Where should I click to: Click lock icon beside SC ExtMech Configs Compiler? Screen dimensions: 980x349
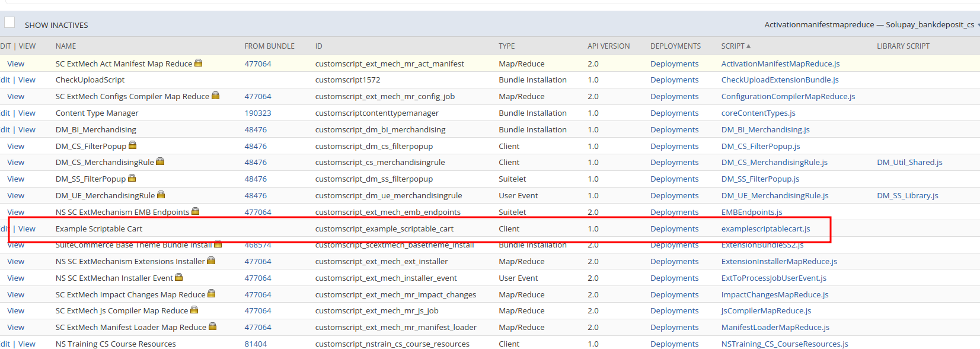click(x=215, y=96)
